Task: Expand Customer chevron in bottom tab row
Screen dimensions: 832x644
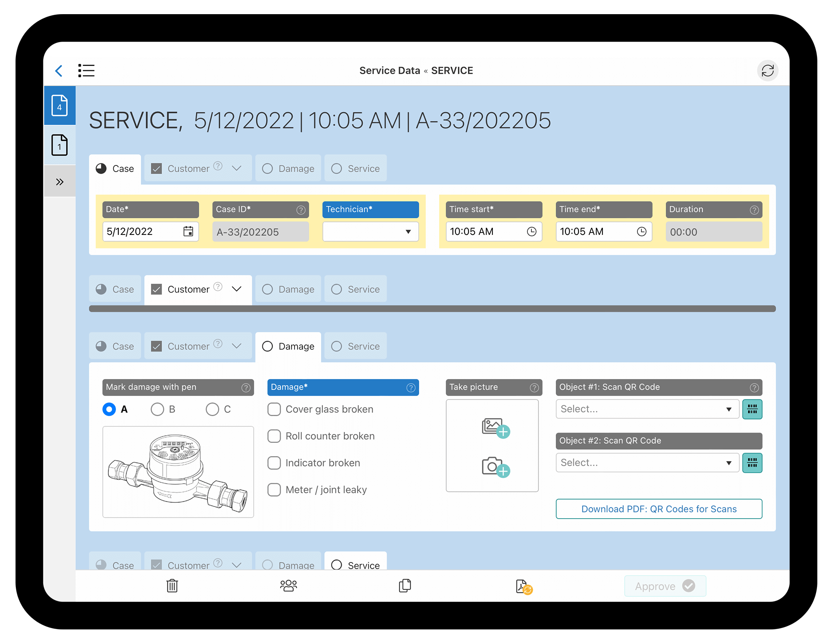Action: [x=237, y=565]
